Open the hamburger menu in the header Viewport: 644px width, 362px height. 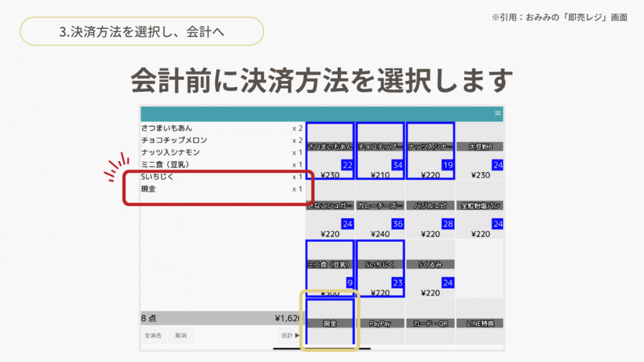(x=497, y=113)
